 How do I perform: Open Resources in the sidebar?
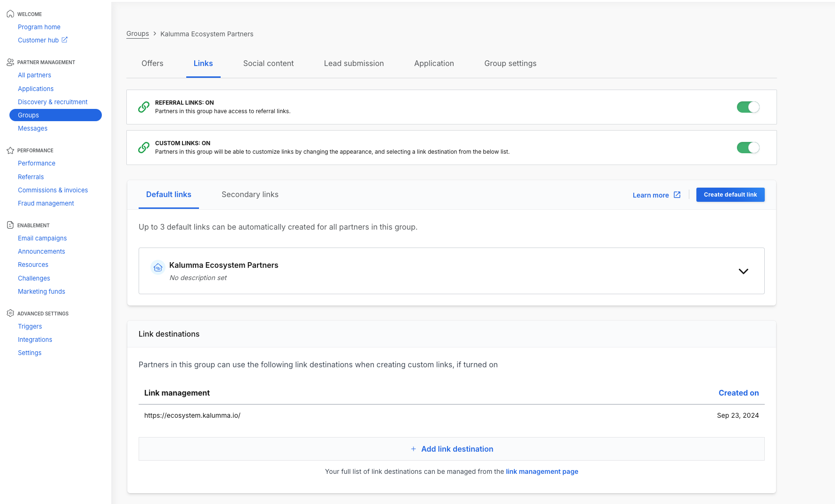[33, 264]
